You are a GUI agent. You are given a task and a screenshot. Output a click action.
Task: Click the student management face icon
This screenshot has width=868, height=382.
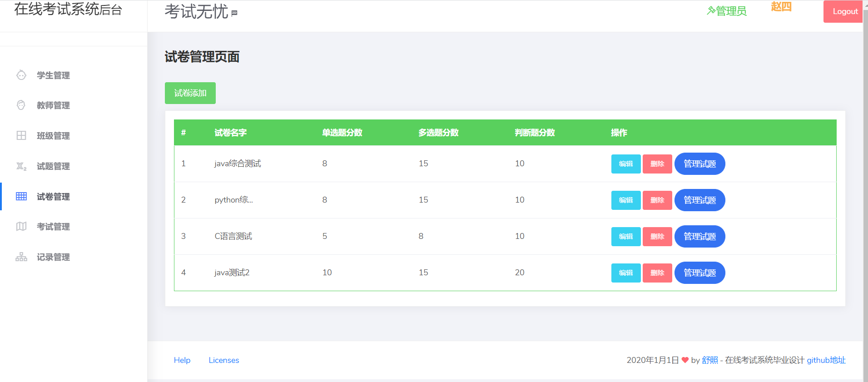click(x=21, y=75)
